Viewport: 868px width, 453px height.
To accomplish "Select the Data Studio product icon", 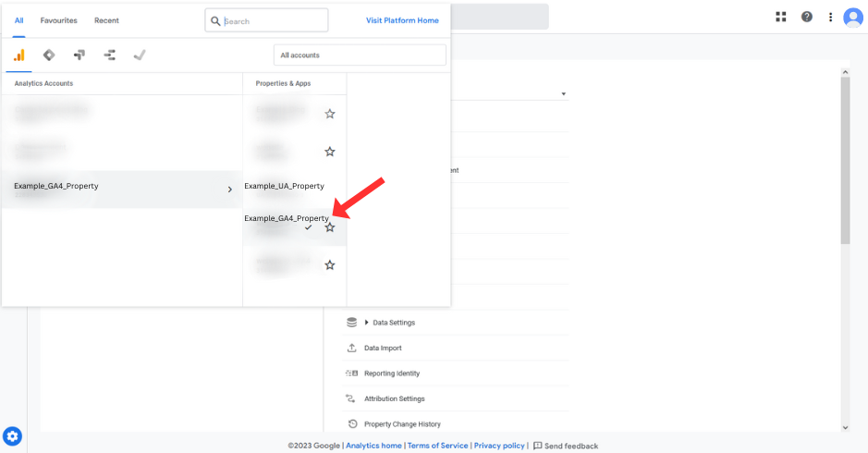I will [110, 55].
